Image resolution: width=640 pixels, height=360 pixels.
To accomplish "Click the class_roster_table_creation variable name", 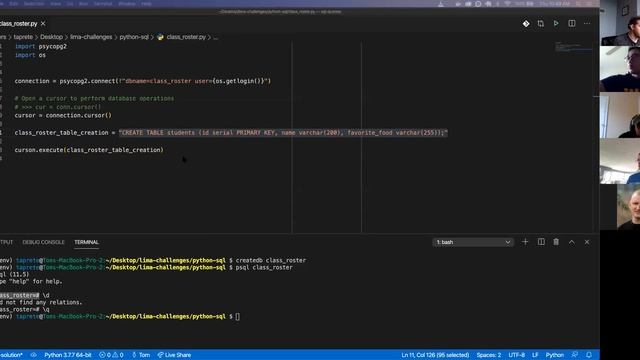I will [x=62, y=133].
